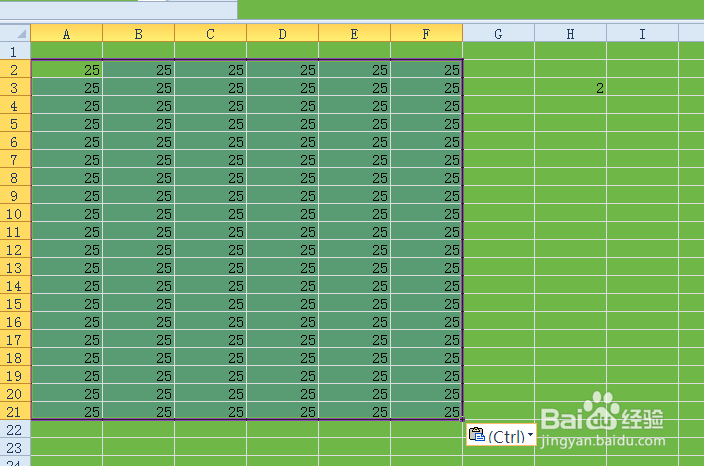Select row 21 header
The image size is (704, 466).
tap(15, 411)
